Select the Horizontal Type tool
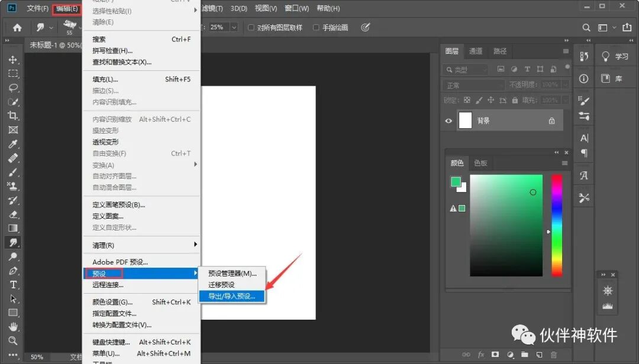Viewport: 639px width, 364px height. 13,285
